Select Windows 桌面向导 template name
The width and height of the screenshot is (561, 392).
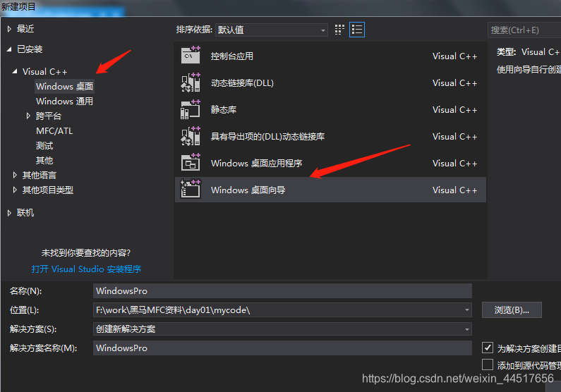coord(248,190)
